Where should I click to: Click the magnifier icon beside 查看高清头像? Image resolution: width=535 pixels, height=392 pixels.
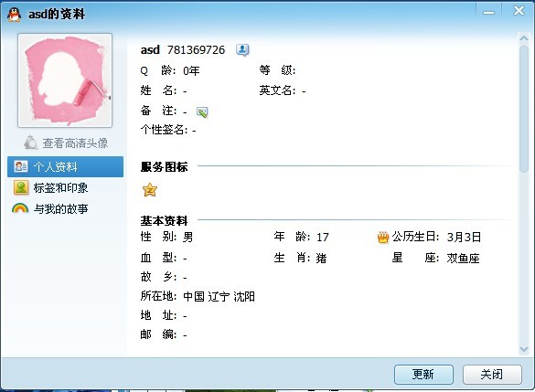[31, 143]
